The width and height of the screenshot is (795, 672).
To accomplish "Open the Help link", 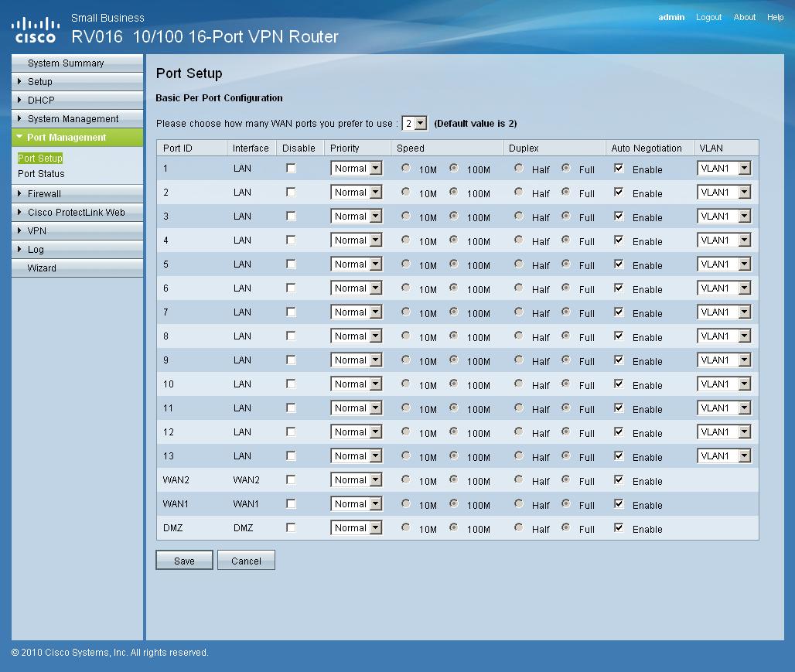I will [775, 17].
